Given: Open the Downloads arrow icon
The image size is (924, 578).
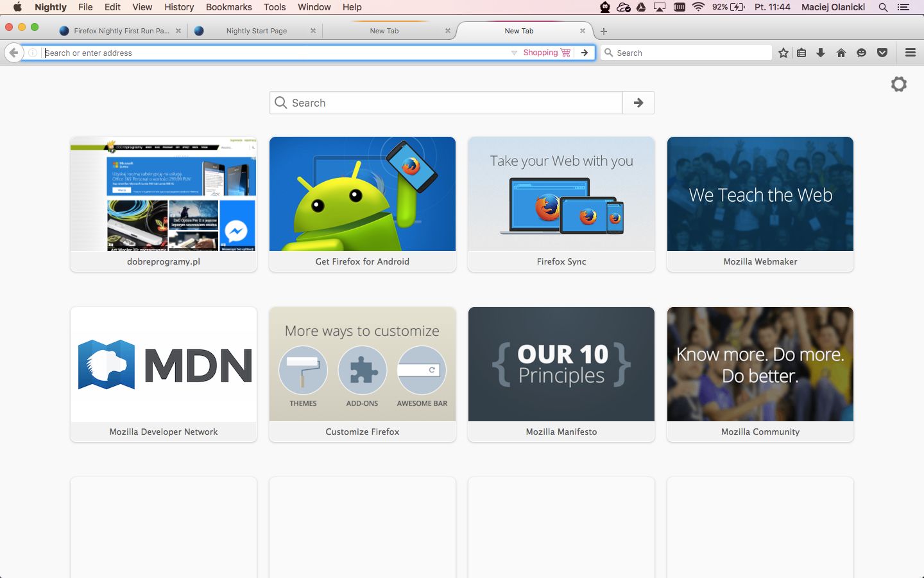Looking at the screenshot, I should [821, 53].
